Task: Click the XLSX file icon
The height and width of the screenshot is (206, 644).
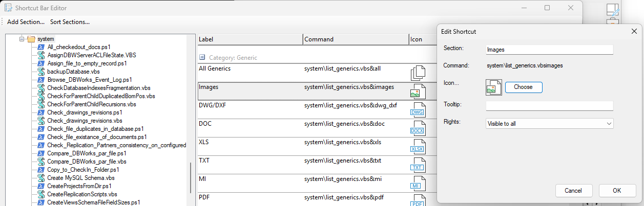Action: tap(418, 146)
